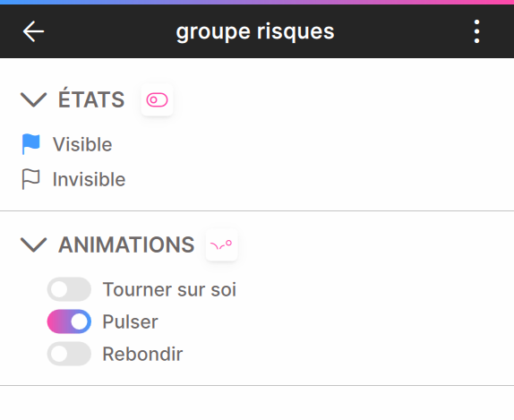This screenshot has width=514, height=420.
Task: Click the pink toggle icon beside ÉTATS
Action: click(157, 100)
